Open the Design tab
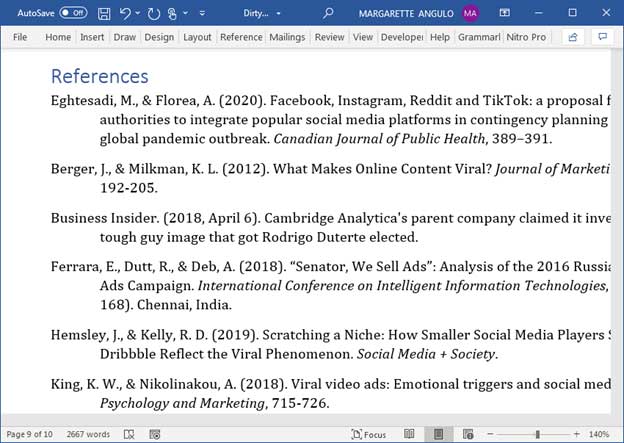This screenshot has width=624, height=443. 159,37
